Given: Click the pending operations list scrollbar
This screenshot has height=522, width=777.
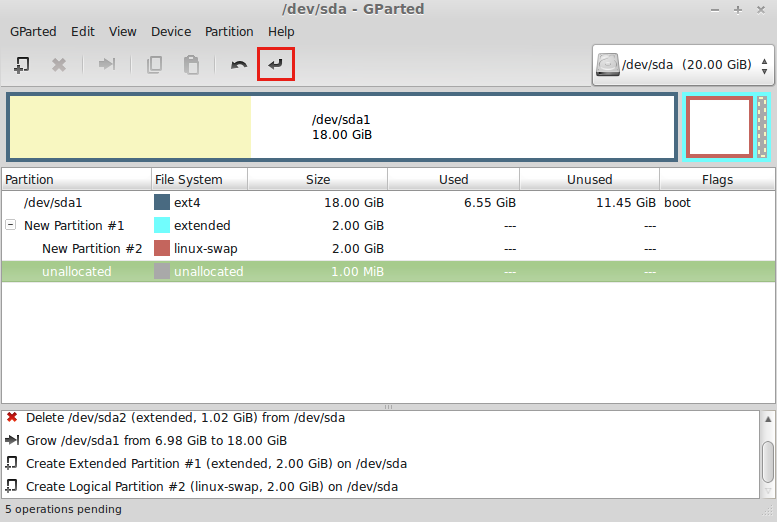Looking at the screenshot, I should point(767,460).
